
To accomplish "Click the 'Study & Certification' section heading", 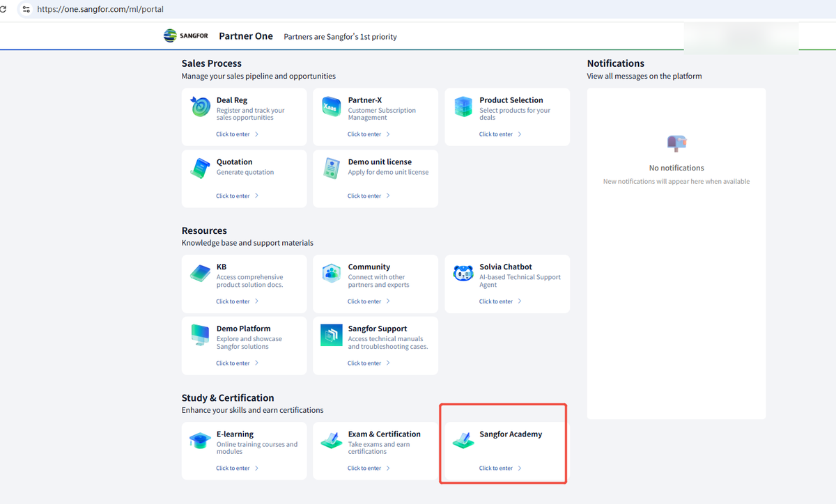I will pyautogui.click(x=228, y=398).
